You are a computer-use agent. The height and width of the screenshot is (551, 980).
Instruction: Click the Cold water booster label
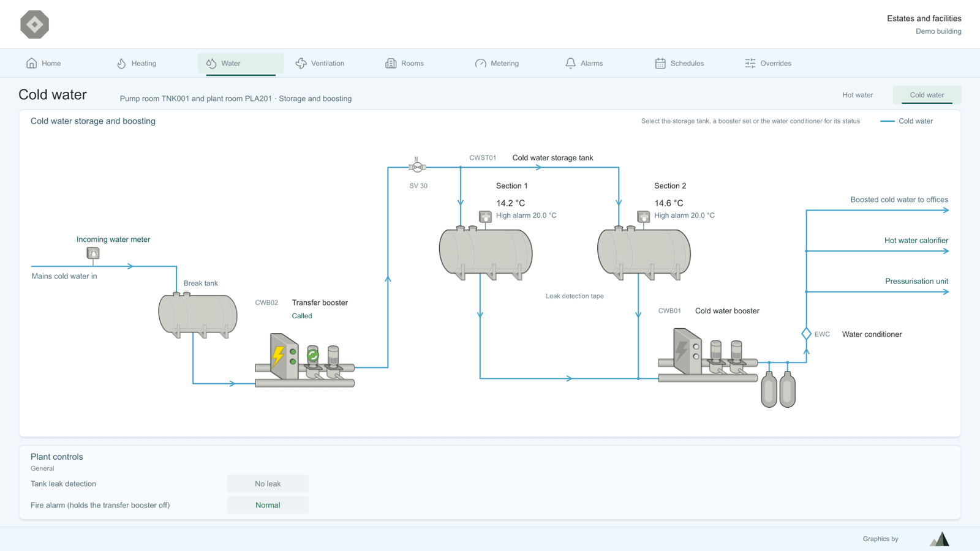point(727,311)
